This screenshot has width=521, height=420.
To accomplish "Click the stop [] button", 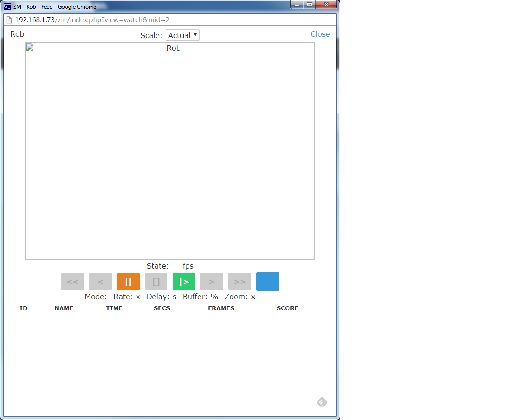I will [x=156, y=282].
